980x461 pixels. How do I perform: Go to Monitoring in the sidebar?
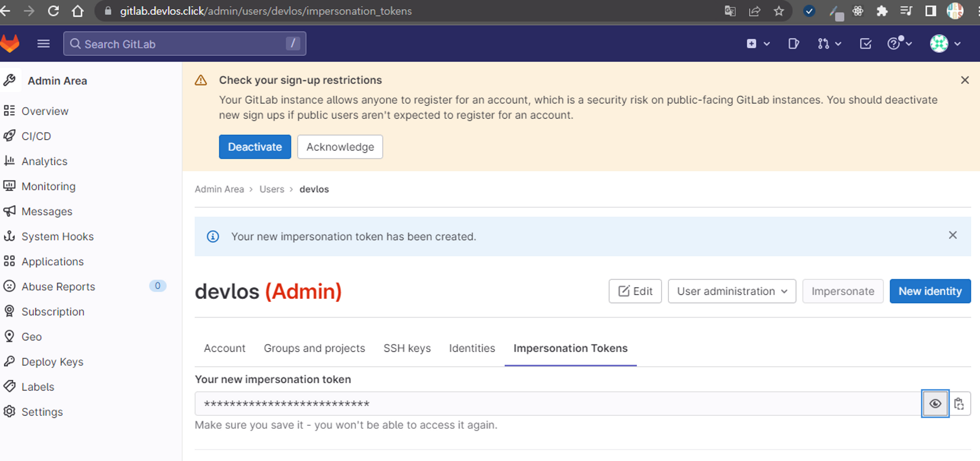tap(49, 186)
